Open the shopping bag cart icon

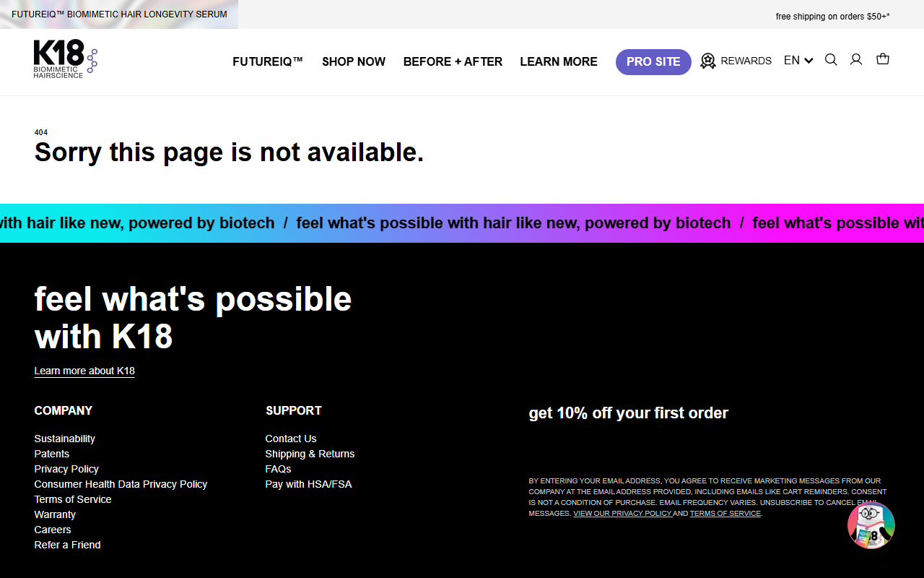tap(882, 59)
